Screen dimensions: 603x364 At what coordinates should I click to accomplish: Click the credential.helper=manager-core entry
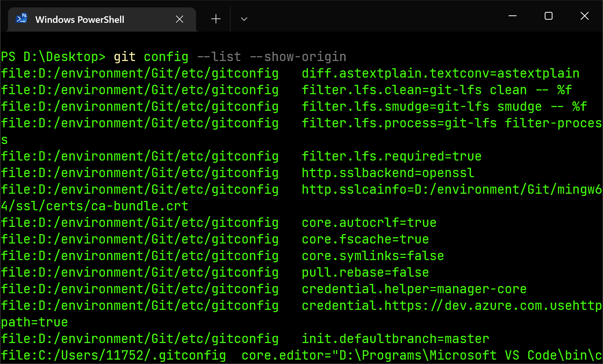(414, 289)
